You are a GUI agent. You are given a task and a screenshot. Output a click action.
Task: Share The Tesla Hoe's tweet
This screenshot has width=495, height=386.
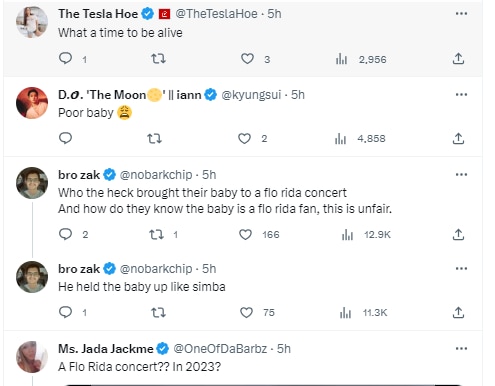coord(458,59)
